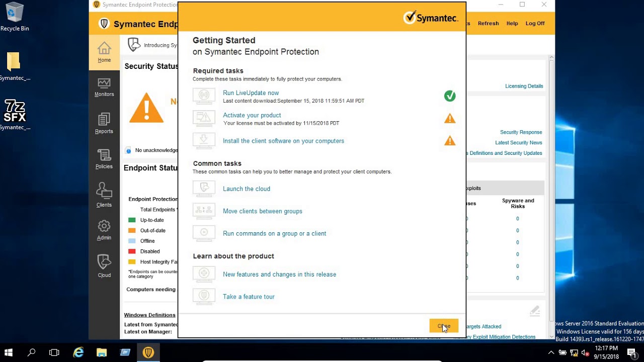644x362 pixels.
Task: Open the Cloud section in the sidebar
Action: tap(104, 266)
